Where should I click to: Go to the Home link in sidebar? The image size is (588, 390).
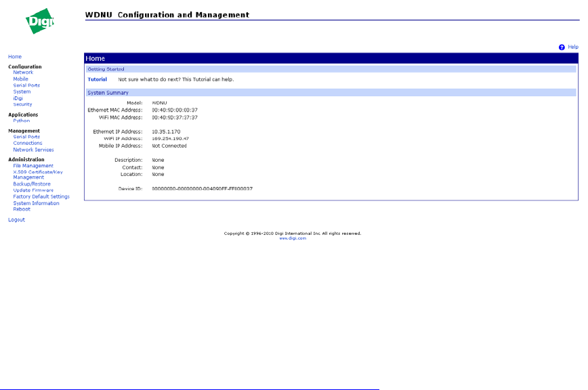click(x=15, y=57)
